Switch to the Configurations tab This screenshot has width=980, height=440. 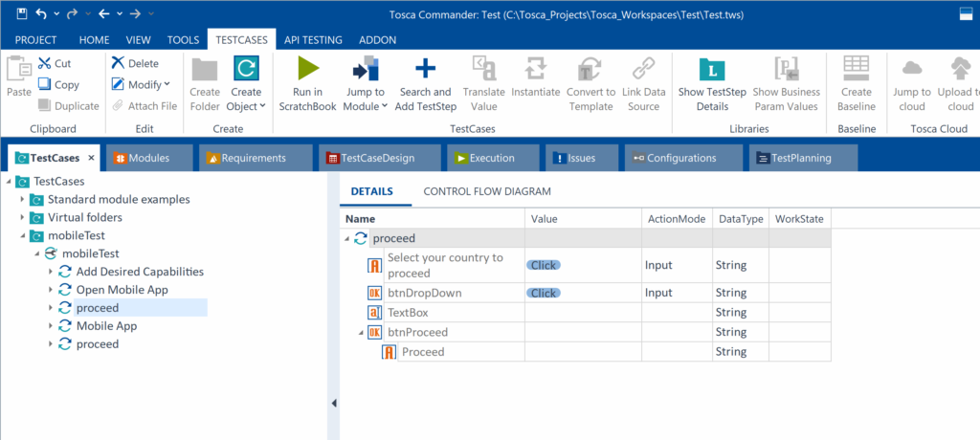[683, 158]
